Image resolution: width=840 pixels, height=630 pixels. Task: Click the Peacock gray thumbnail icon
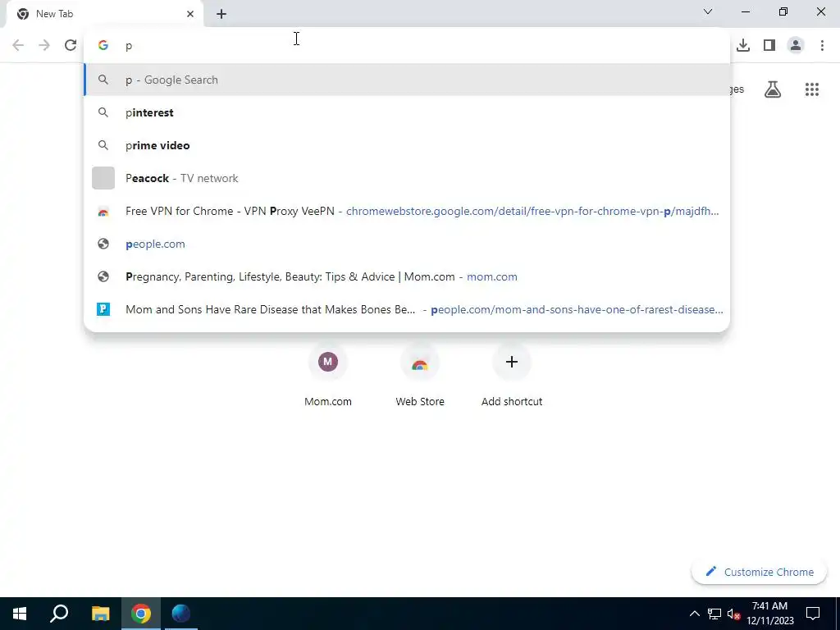[103, 178]
